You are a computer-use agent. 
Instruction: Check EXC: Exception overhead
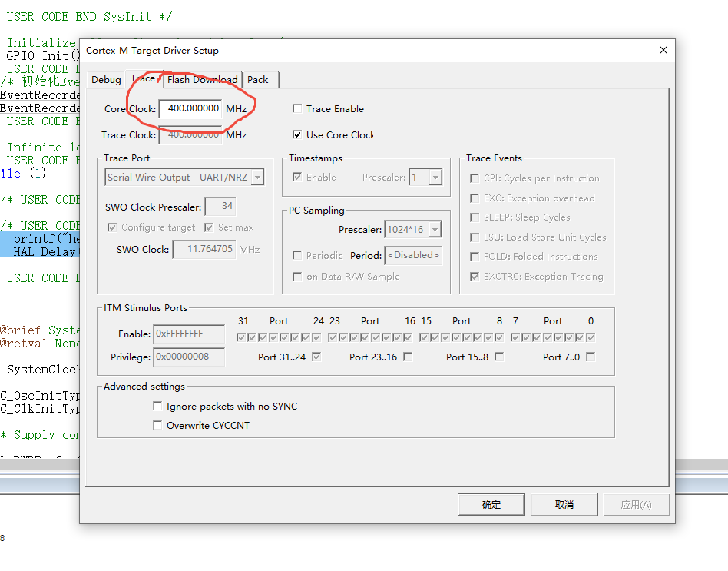(x=475, y=198)
